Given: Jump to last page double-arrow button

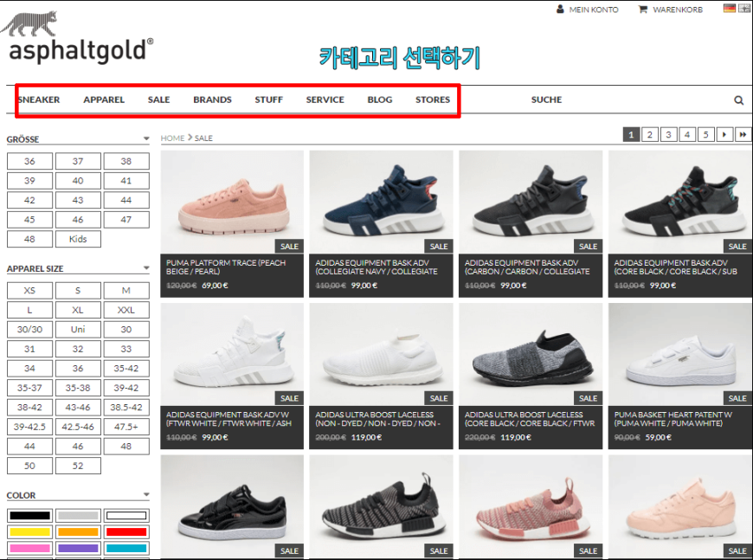Looking at the screenshot, I should 743,134.
